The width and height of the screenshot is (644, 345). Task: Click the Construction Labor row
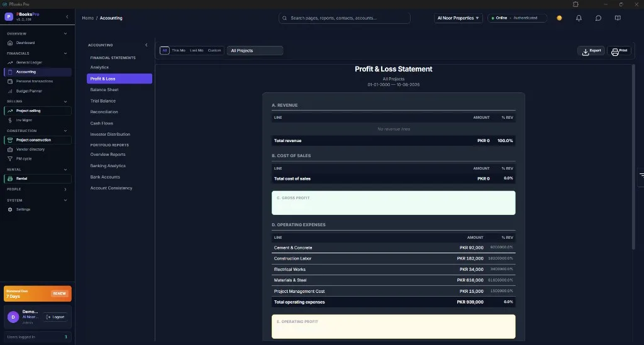coord(394,258)
